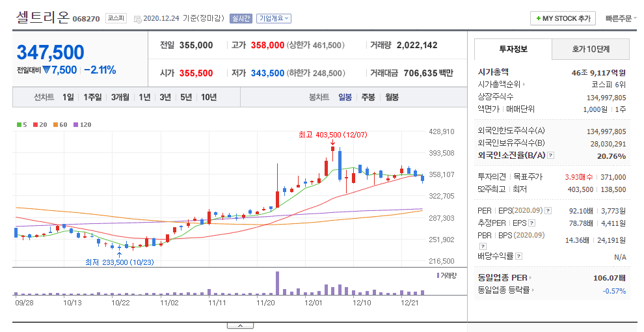This screenshot has width=644, height=332.
Task: Click 거래량 value 2,022,142
Action: pyautogui.click(x=417, y=45)
